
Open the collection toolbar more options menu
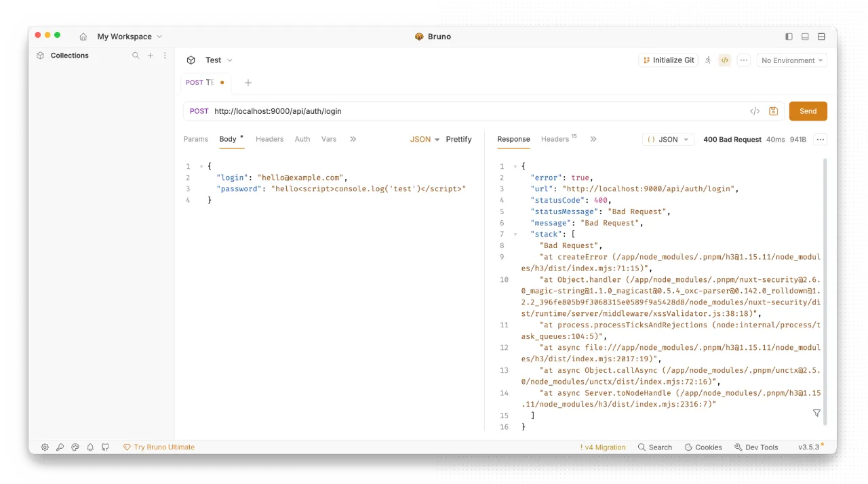point(744,60)
